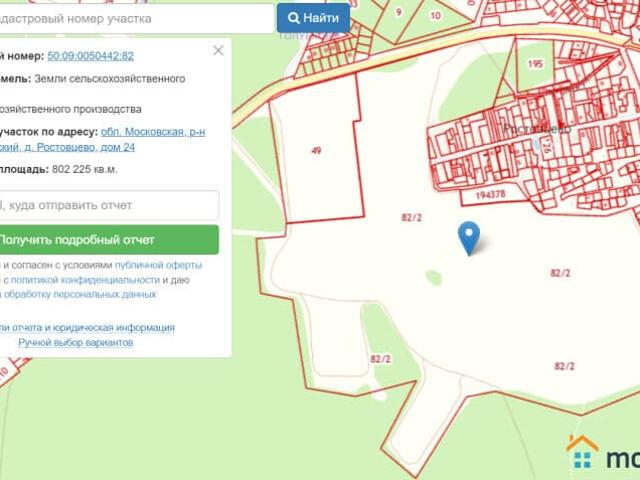Select parcel 49 on the map
Image resolution: width=640 pixels, height=480 pixels.
click(316, 150)
